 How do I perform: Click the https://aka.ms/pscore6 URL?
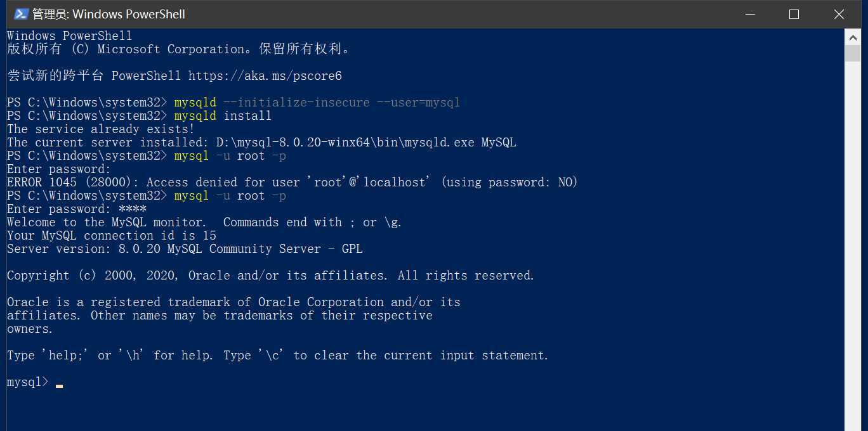coord(265,76)
